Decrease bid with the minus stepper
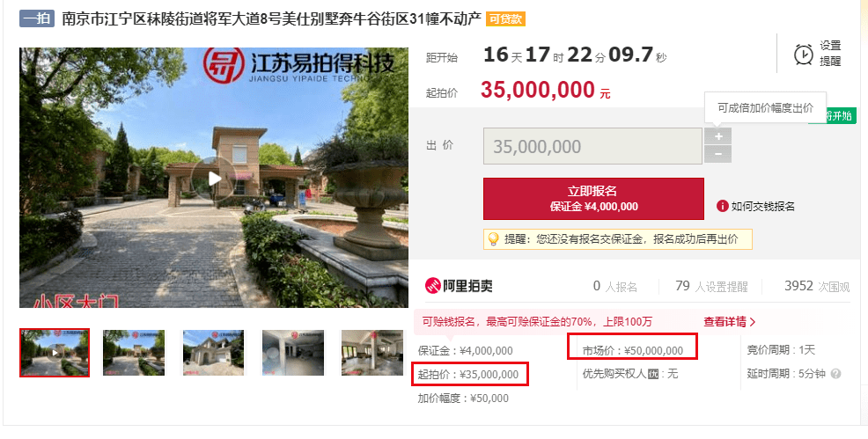The width and height of the screenshot is (868, 439). (718, 154)
